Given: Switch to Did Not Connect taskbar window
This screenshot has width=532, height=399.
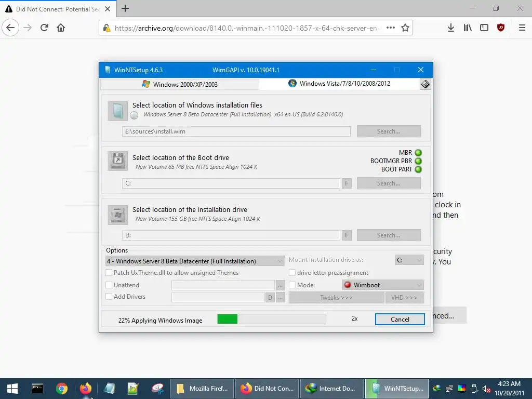Looking at the screenshot, I should [x=267, y=389].
